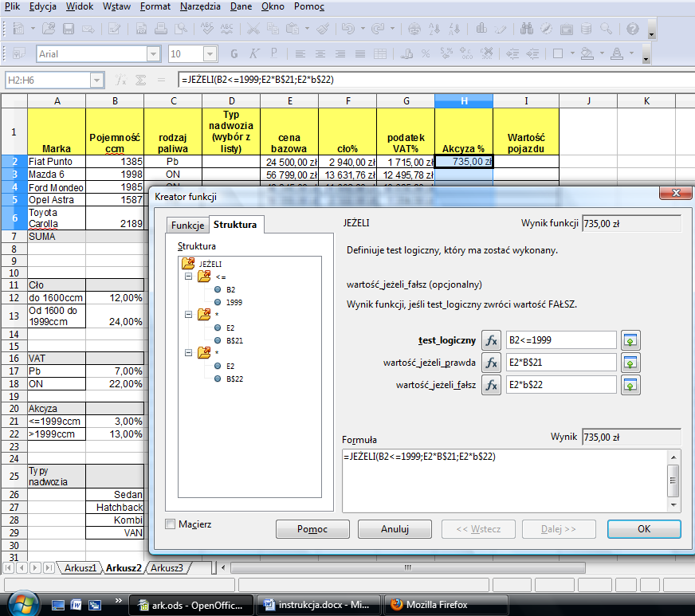The width and height of the screenshot is (695, 616).
Task: Open the Data Sources icon
Action: point(586,29)
